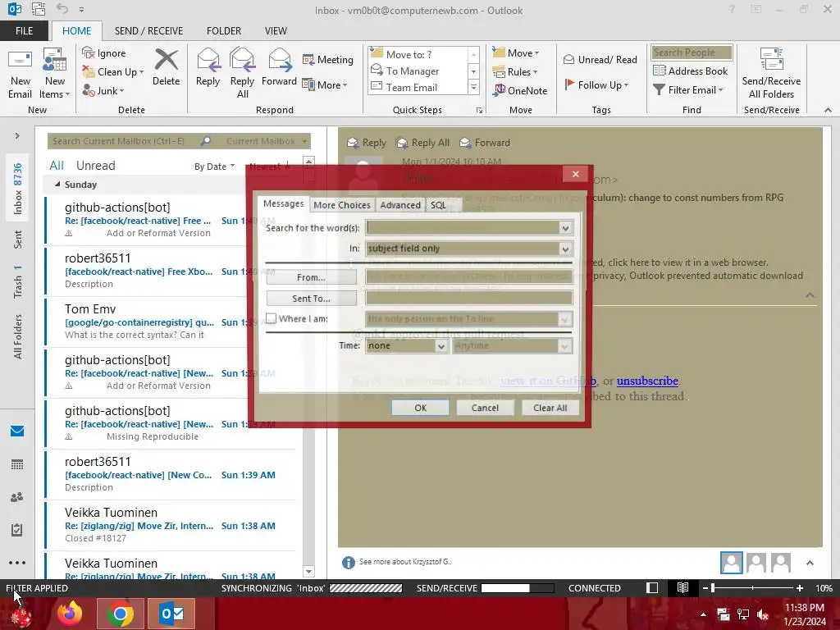Open the New Items menu
The image size is (840, 630).
tap(55, 74)
